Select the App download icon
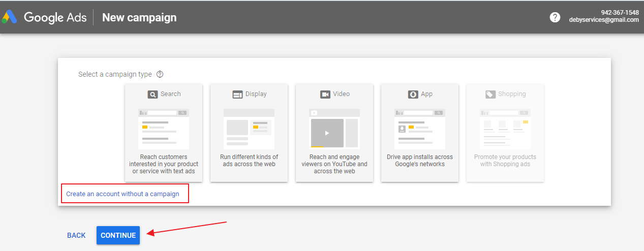 point(413,95)
